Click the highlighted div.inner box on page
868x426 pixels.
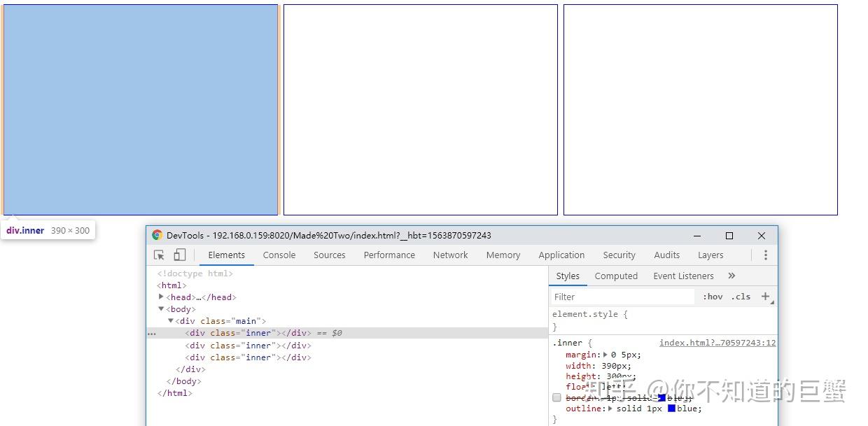click(x=141, y=110)
